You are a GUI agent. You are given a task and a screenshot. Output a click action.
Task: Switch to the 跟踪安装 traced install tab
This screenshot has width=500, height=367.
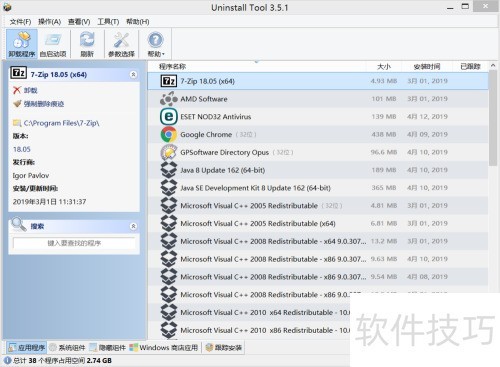tap(224, 348)
